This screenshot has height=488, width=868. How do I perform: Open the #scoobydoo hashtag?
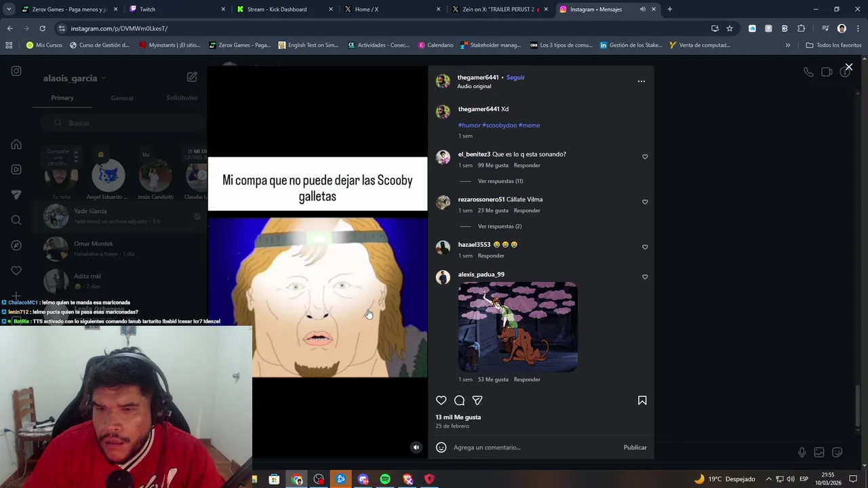(x=499, y=125)
